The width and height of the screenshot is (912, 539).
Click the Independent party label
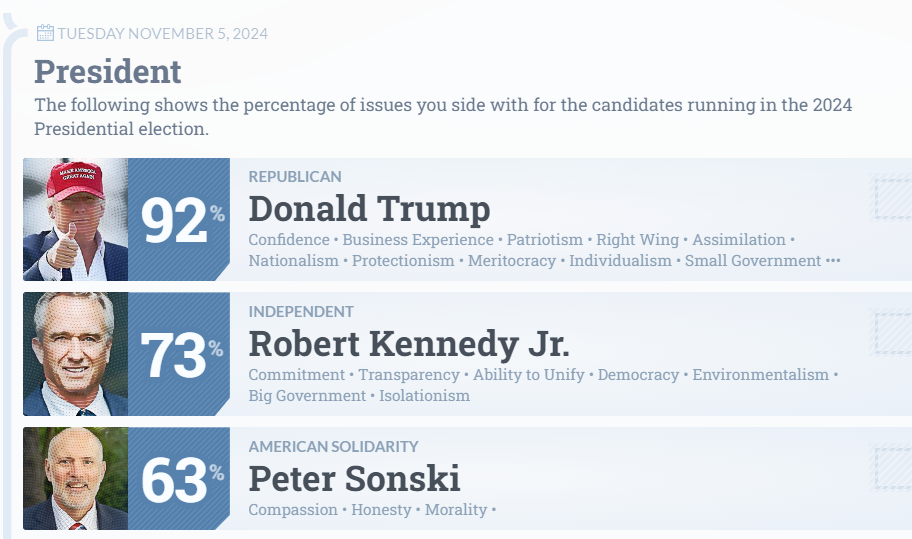coord(301,312)
